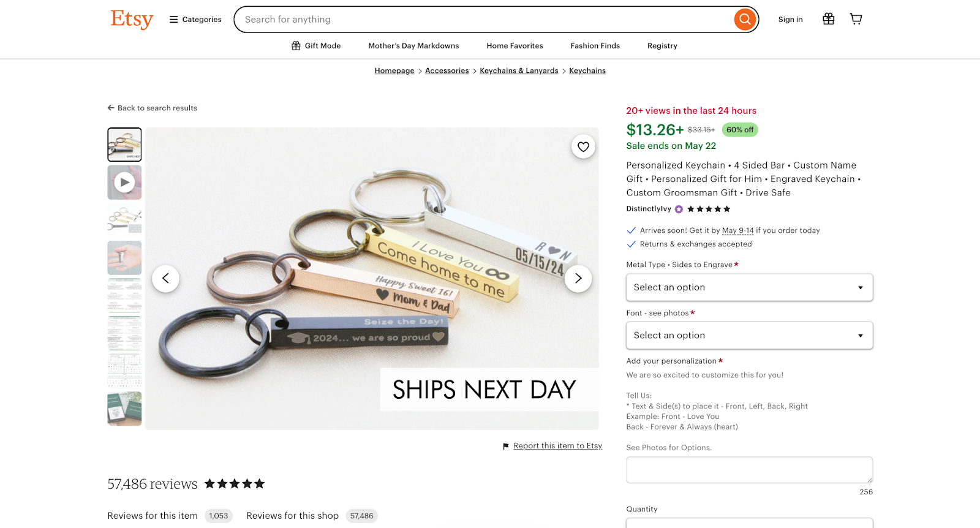Open the Categories hamburger menu
Screen dimensions: 980x528
click(173, 19)
